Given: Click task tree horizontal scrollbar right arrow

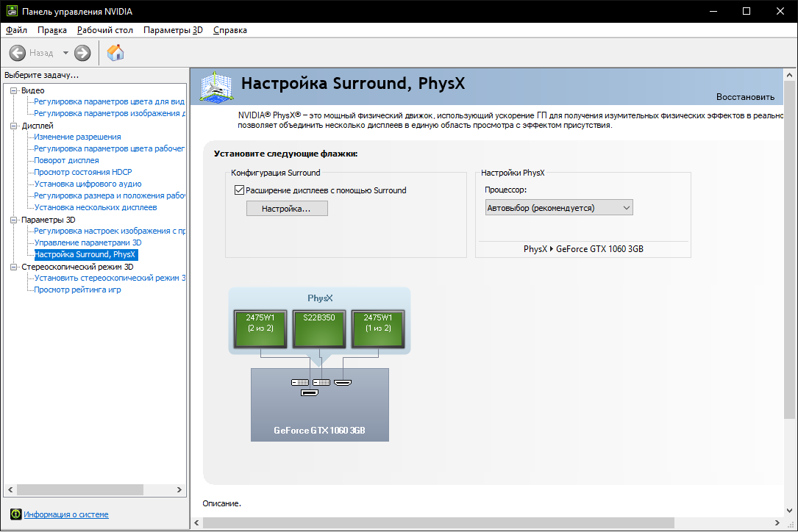Looking at the screenshot, I should point(179,490).
